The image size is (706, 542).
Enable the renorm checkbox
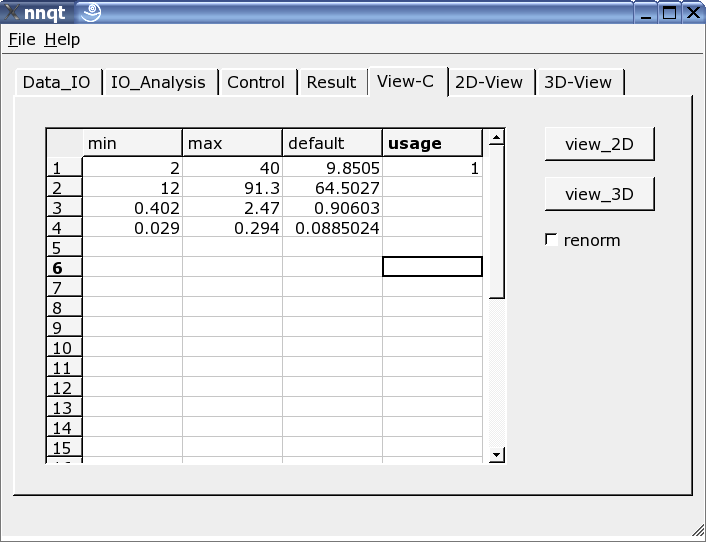click(x=551, y=240)
